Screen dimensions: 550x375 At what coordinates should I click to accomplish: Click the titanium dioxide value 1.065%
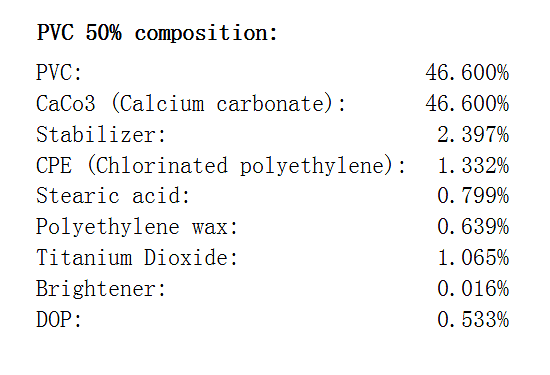(473, 257)
